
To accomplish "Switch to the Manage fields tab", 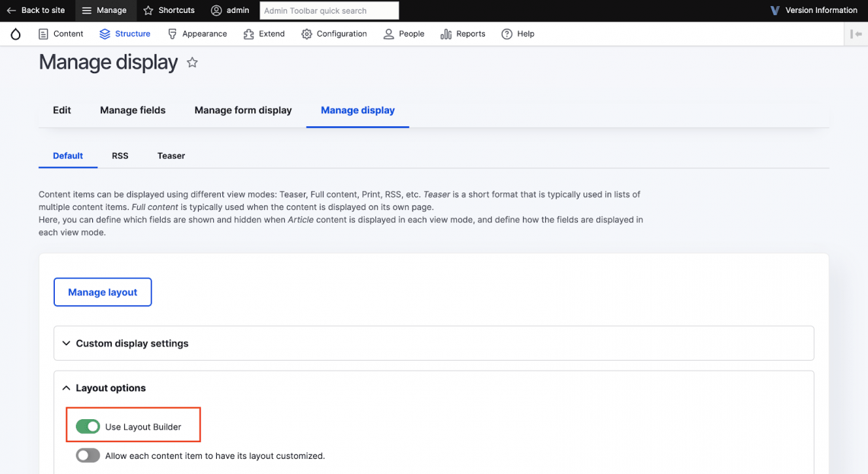I will [132, 110].
